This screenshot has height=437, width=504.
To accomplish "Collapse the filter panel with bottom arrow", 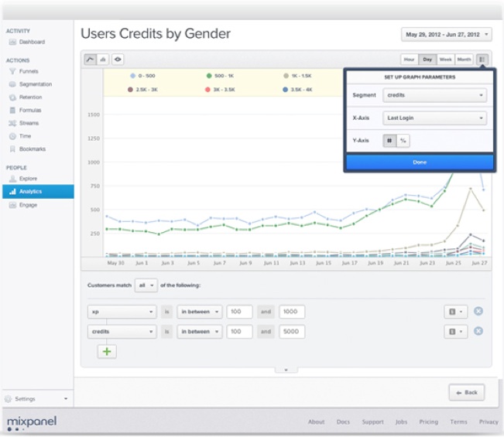I will [x=286, y=370].
